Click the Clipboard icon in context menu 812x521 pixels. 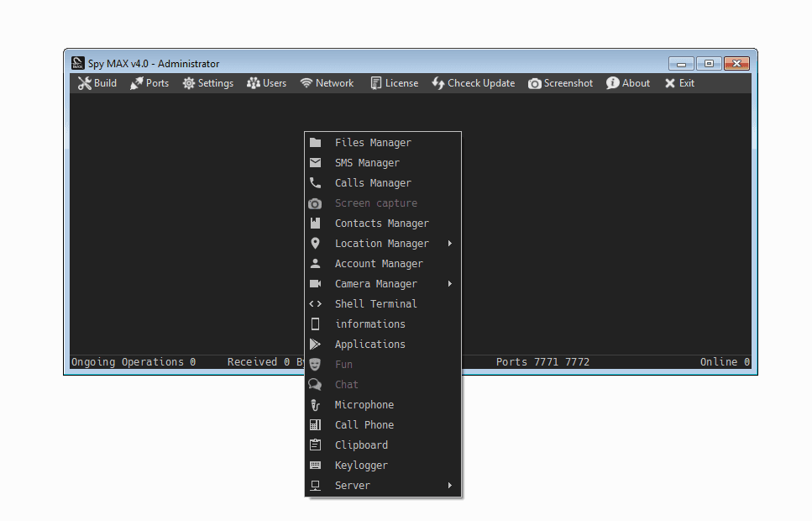tap(316, 445)
